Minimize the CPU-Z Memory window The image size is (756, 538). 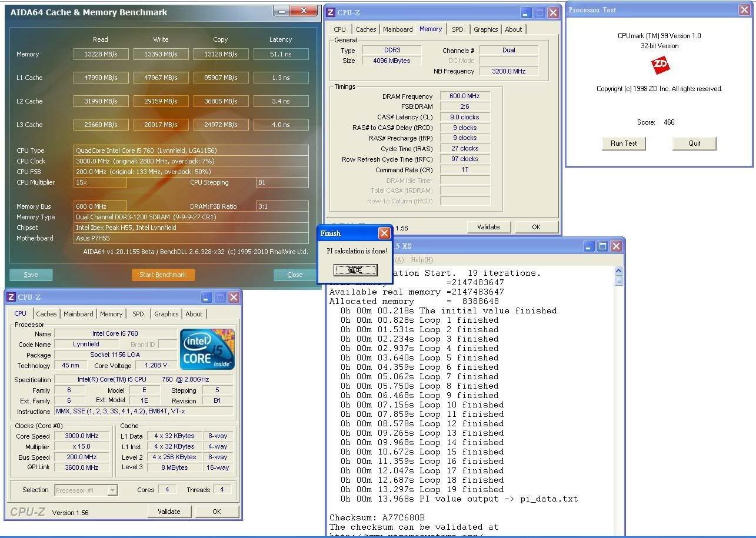[x=526, y=12]
